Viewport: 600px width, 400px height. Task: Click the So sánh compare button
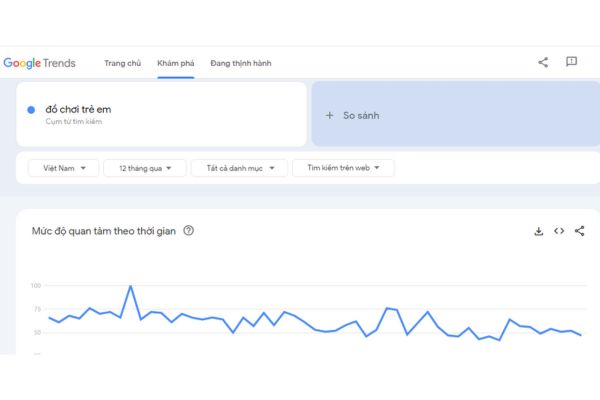click(x=361, y=115)
